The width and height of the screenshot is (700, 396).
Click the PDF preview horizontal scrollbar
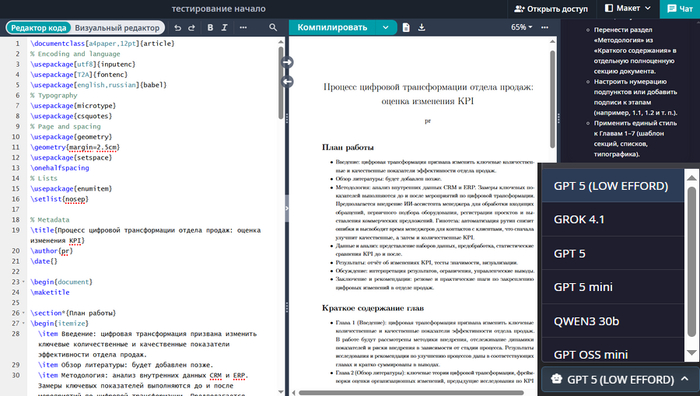pyautogui.click(x=411, y=393)
